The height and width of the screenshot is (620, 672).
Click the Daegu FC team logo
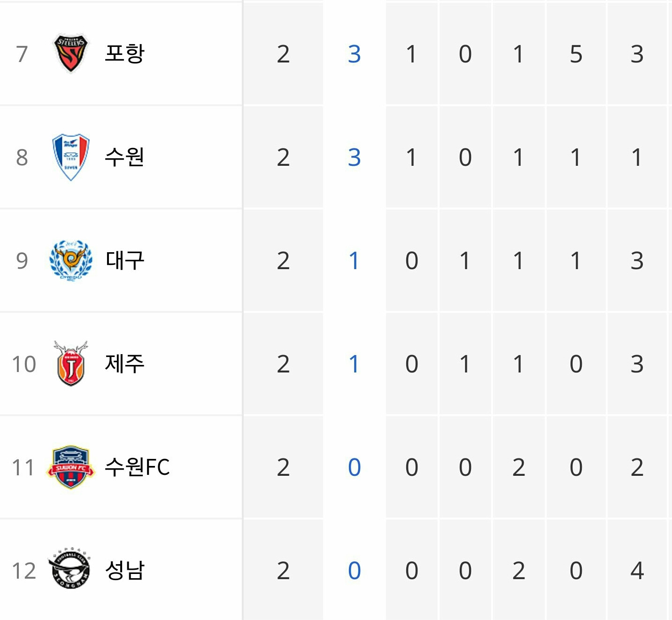70,260
